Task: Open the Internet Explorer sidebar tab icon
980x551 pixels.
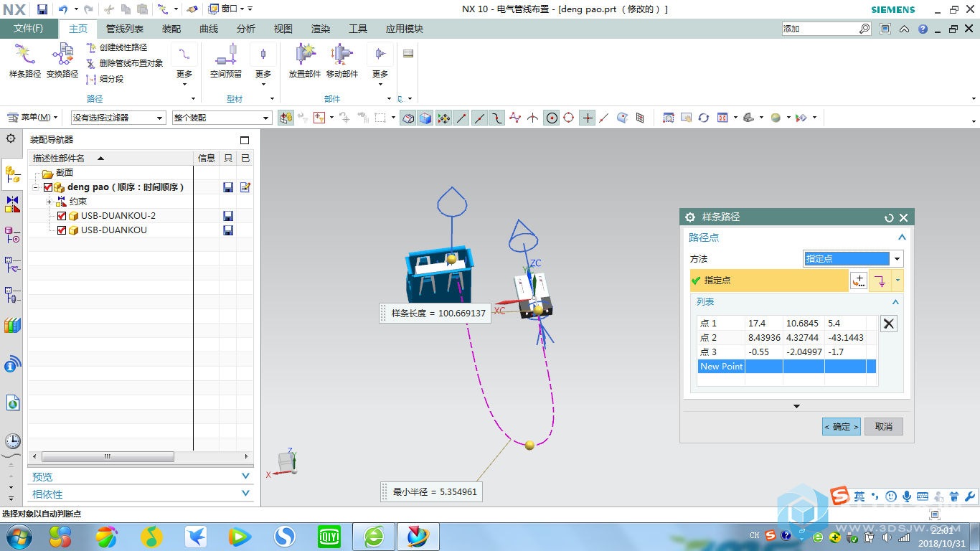Action: (x=12, y=402)
